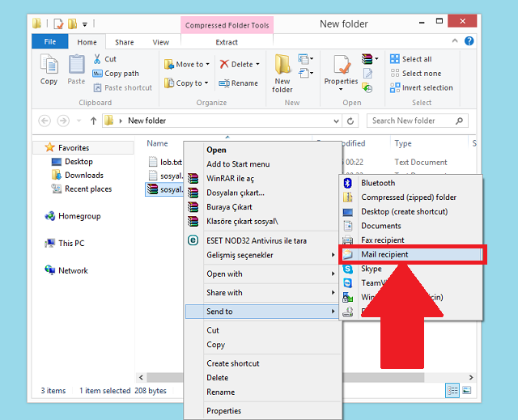Open the WinRAR Open dropdown in ribbon
Screen dimensions: 518x420
370,59
